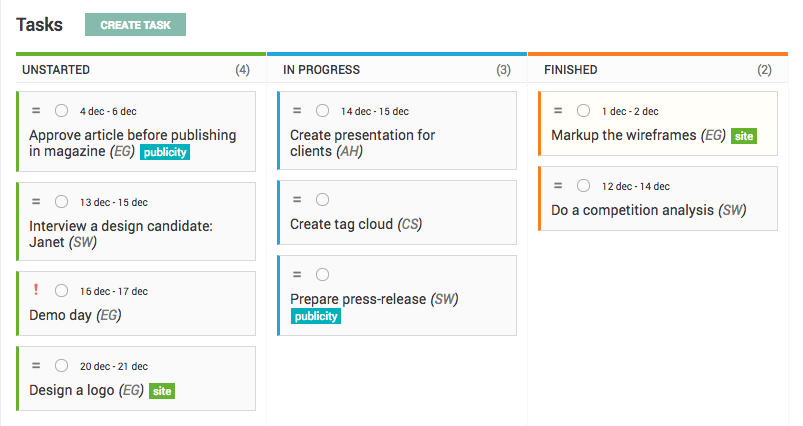Click priority icon on Create presentation task
This screenshot has height=426, width=803.
pyautogui.click(x=297, y=110)
